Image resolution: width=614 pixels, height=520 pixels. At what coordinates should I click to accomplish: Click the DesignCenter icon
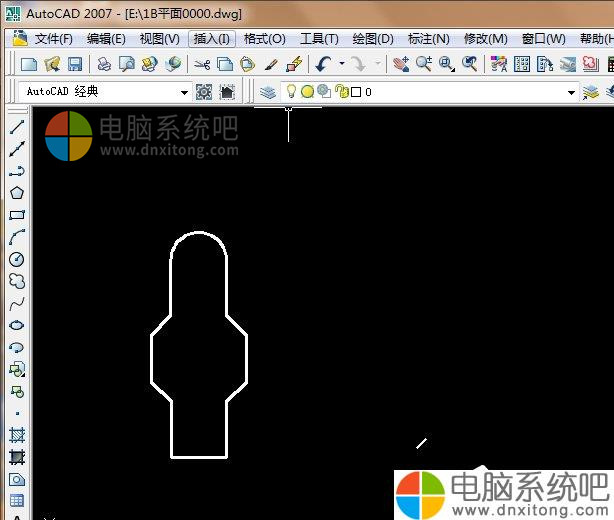click(x=522, y=64)
